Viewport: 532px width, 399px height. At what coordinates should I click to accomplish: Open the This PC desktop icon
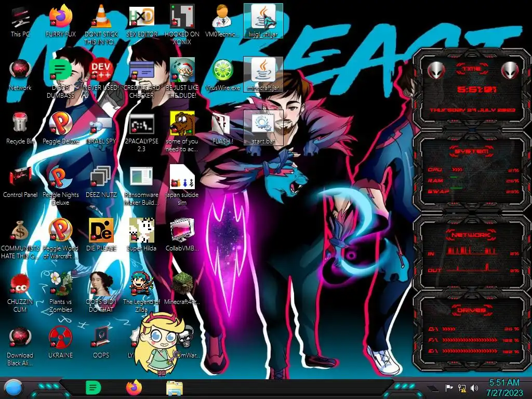(x=20, y=21)
